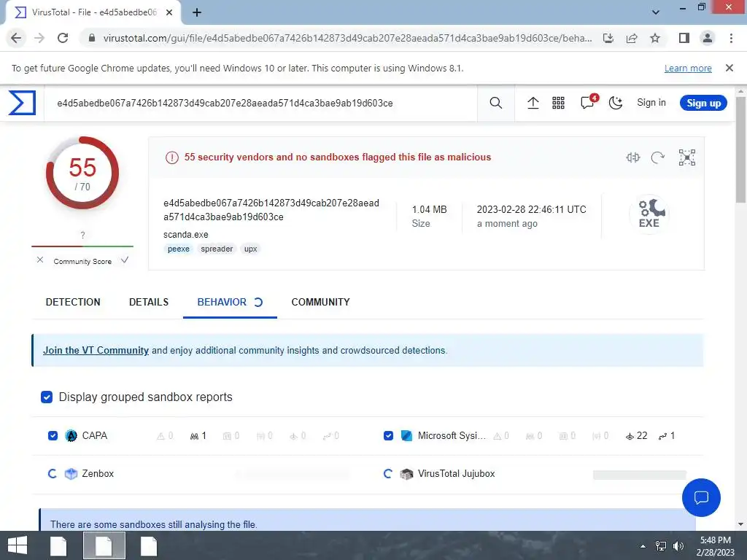Viewport: 747px width, 560px height.
Task: Bookmark this page star icon
Action: pyautogui.click(x=655, y=38)
